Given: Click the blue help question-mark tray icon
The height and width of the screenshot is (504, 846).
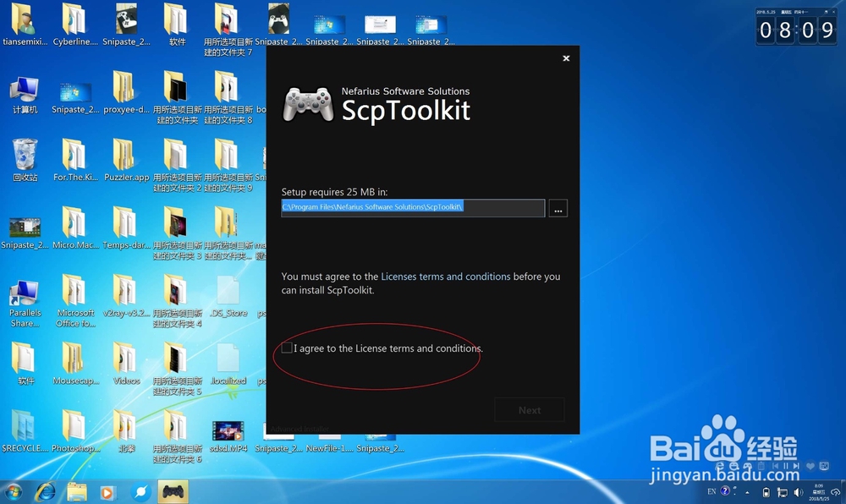Looking at the screenshot, I should coord(725,490).
